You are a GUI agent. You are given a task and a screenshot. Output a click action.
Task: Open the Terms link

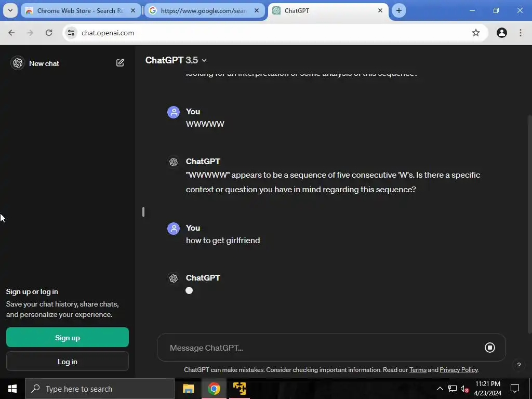(x=418, y=370)
